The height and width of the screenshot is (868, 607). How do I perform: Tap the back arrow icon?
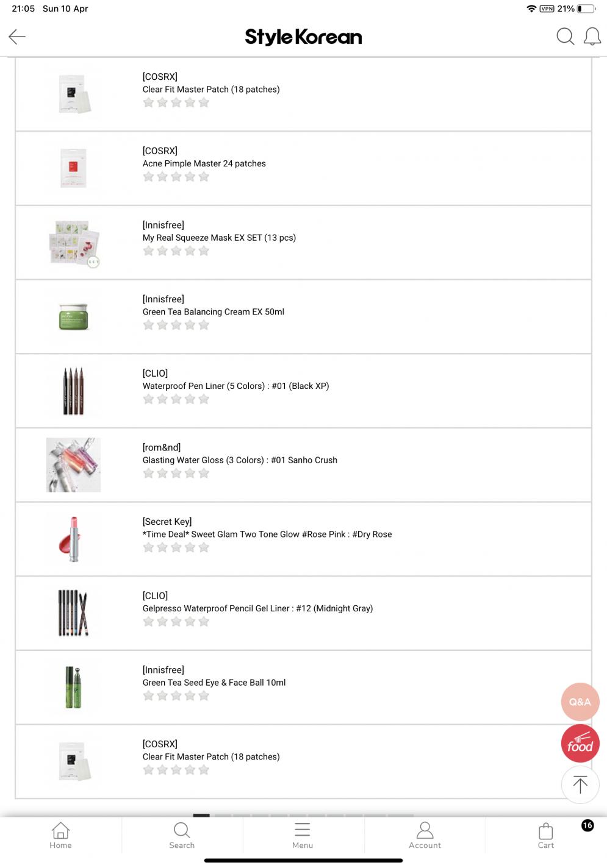[17, 37]
